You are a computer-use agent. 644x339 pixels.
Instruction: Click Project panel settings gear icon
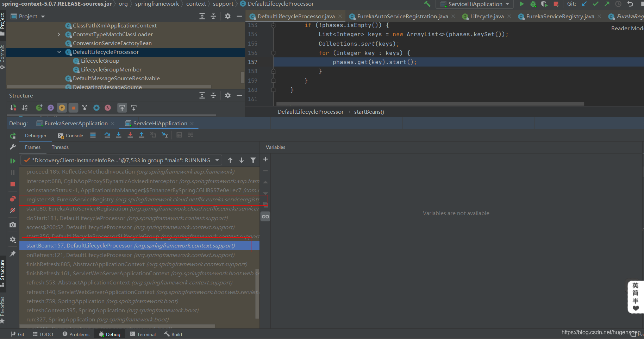pos(228,16)
